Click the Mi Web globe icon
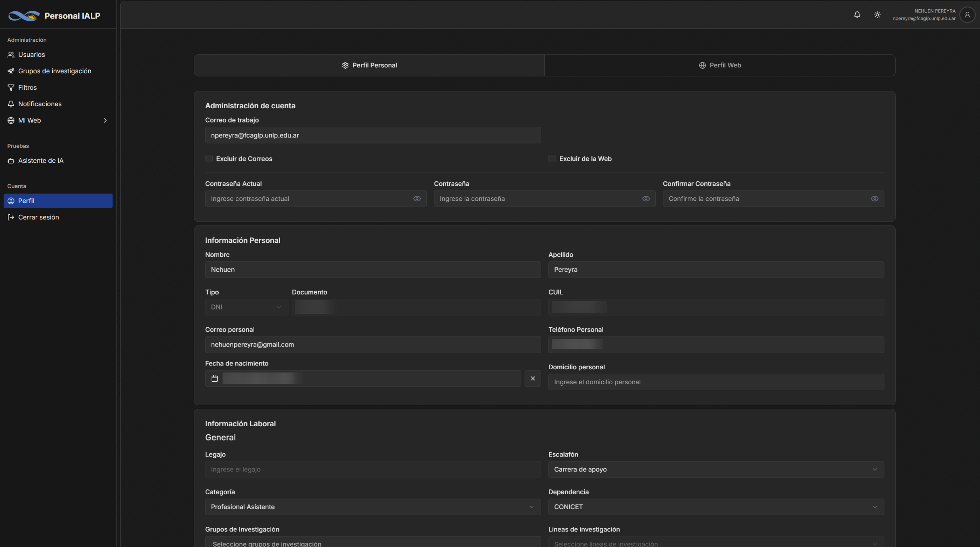The height and width of the screenshot is (547, 980). click(11, 121)
